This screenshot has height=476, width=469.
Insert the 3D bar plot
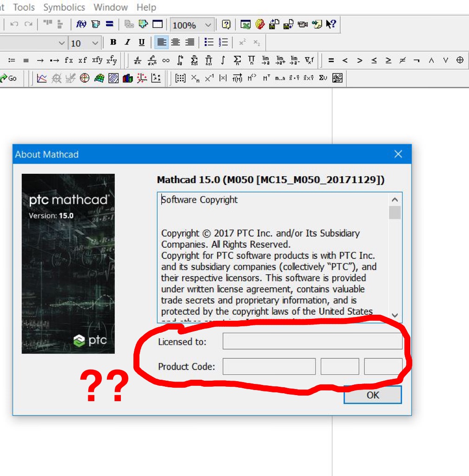(128, 78)
